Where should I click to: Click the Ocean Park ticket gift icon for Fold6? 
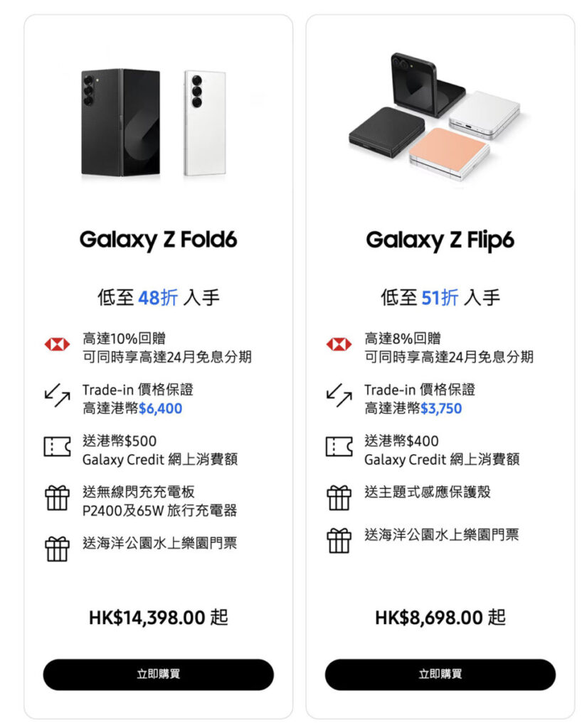57,549
